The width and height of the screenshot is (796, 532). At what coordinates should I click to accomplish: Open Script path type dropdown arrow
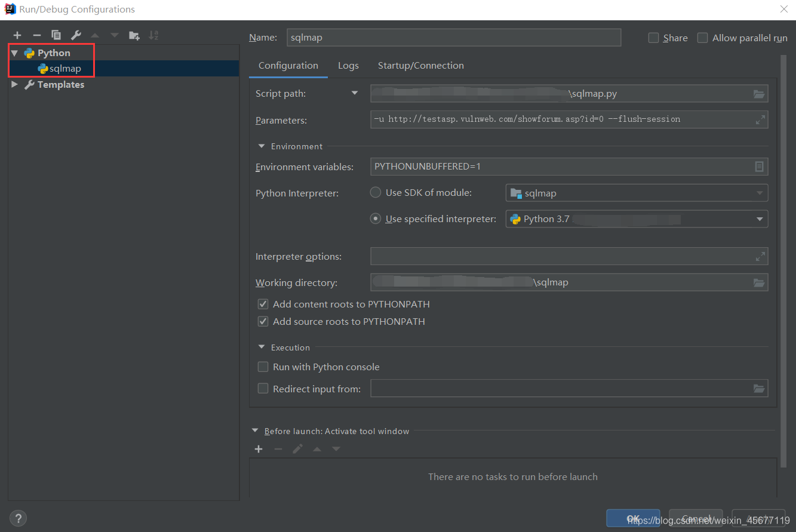tap(355, 93)
